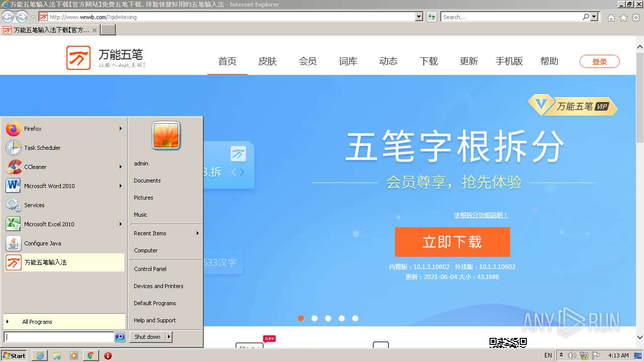Select the last carousel dot
Image resolution: width=644 pixels, height=362 pixels.
(x=355, y=318)
